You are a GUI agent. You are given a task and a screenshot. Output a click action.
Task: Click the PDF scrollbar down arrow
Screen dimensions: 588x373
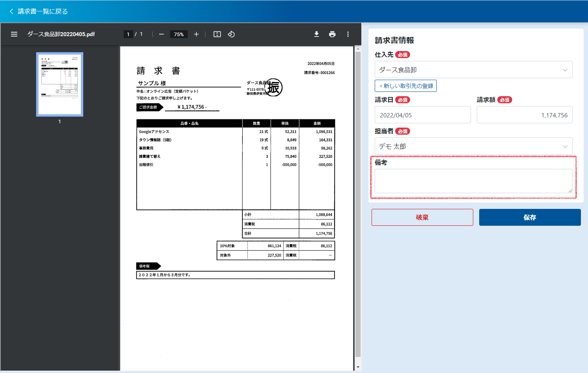(358, 367)
